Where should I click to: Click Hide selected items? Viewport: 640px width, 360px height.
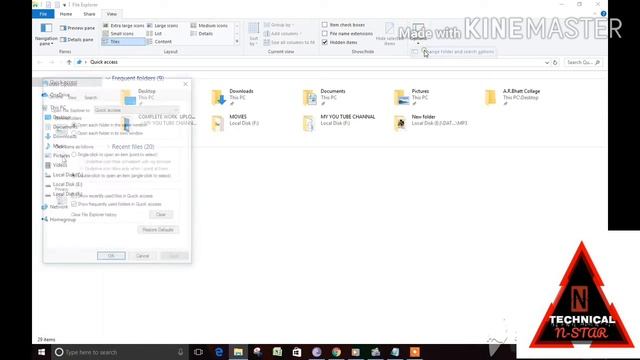click(389, 34)
